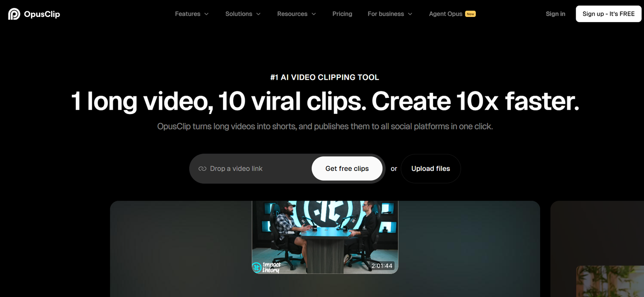The image size is (644, 297).
Task: Click subtitle 'OpusClip turns long videos into shorts'
Action: point(226,127)
